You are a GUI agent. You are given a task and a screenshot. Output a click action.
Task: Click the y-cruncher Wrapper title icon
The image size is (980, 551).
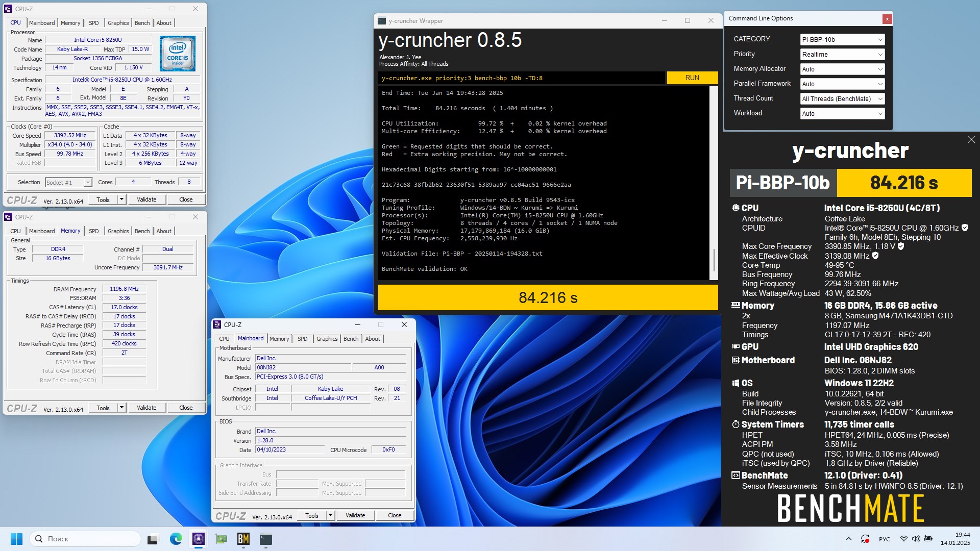tap(382, 21)
